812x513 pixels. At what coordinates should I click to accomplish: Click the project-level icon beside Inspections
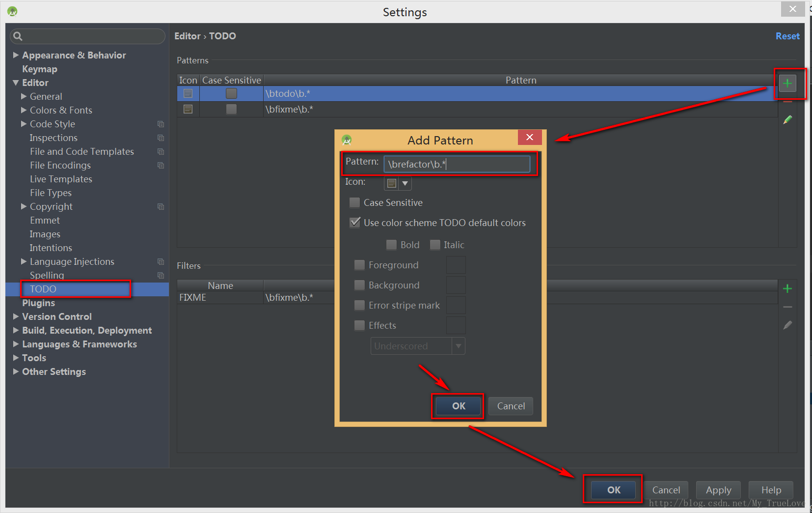click(161, 138)
